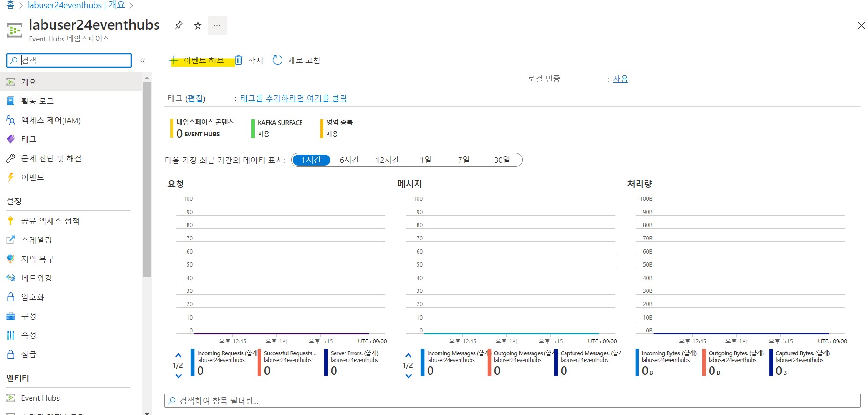Image resolution: width=868 pixels, height=415 pixels.
Task: Open the more options ellipsis menu
Action: pos(217,25)
